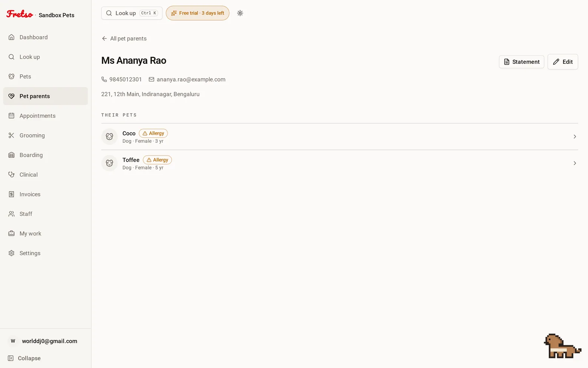Open Grooming via the scissors icon

pos(11,135)
